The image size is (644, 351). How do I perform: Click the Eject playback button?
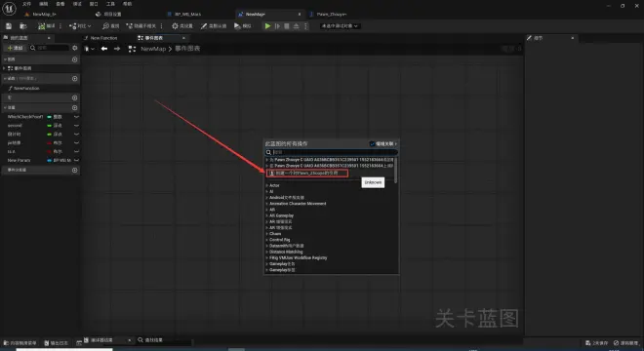pyautogui.click(x=296, y=26)
